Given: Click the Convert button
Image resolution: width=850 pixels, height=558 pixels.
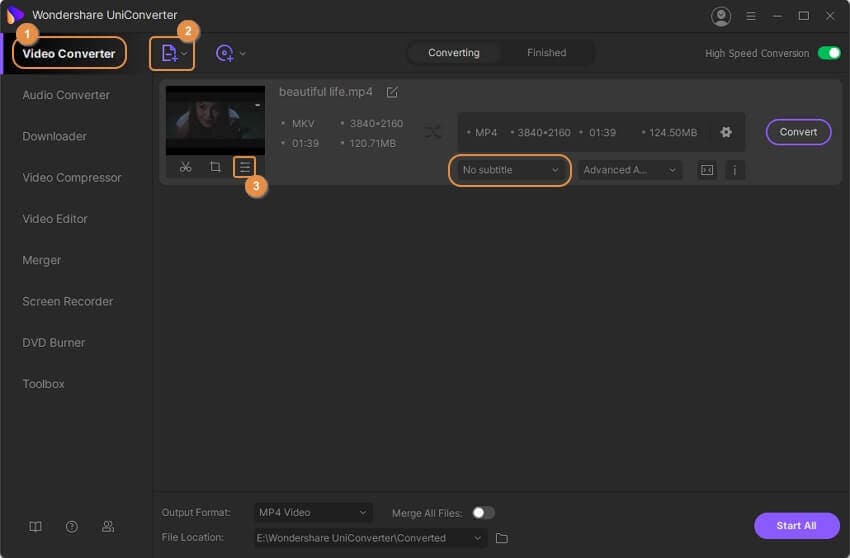Looking at the screenshot, I should pyautogui.click(x=798, y=132).
